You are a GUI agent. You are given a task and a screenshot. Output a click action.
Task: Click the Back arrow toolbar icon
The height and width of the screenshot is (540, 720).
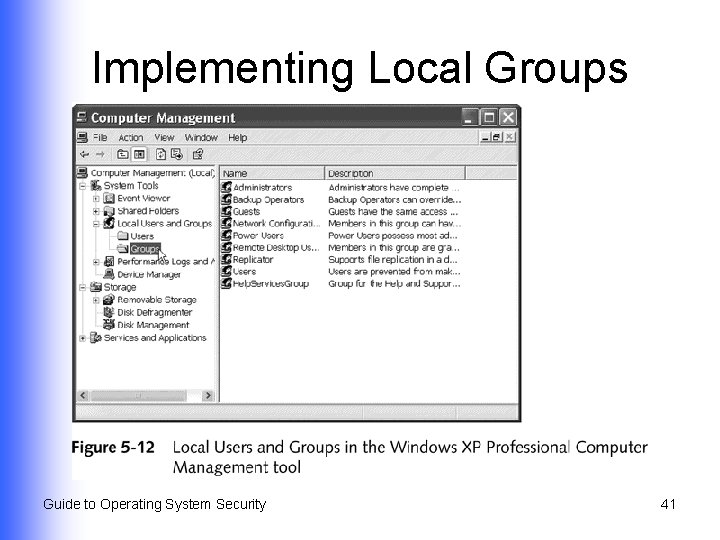84,154
